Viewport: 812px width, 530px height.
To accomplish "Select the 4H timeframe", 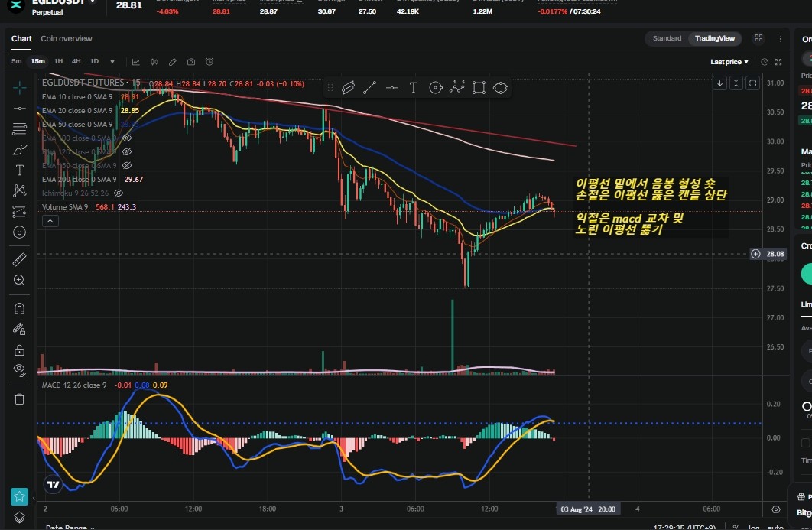I will coord(76,61).
